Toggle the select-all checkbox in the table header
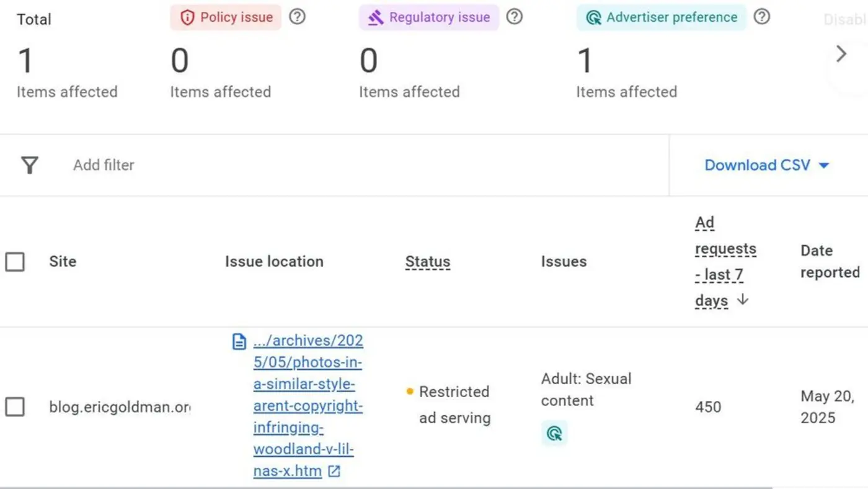This screenshot has height=489, width=868. coord(15,261)
